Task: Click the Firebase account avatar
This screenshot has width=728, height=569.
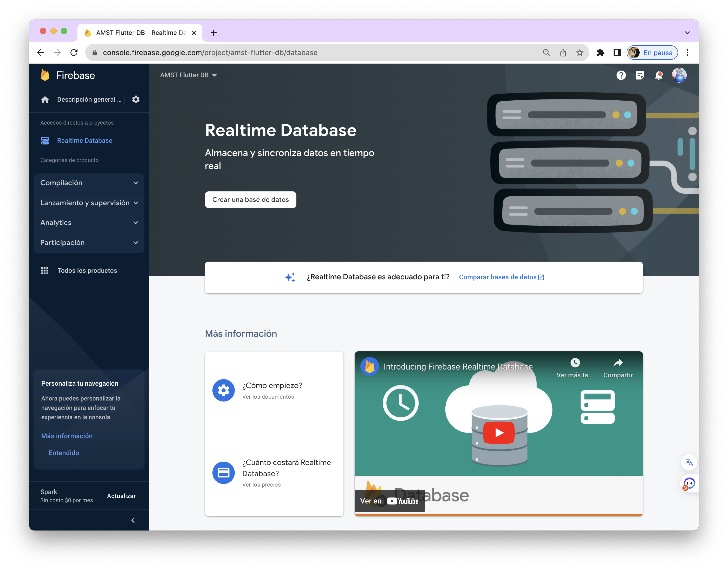Action: click(679, 75)
